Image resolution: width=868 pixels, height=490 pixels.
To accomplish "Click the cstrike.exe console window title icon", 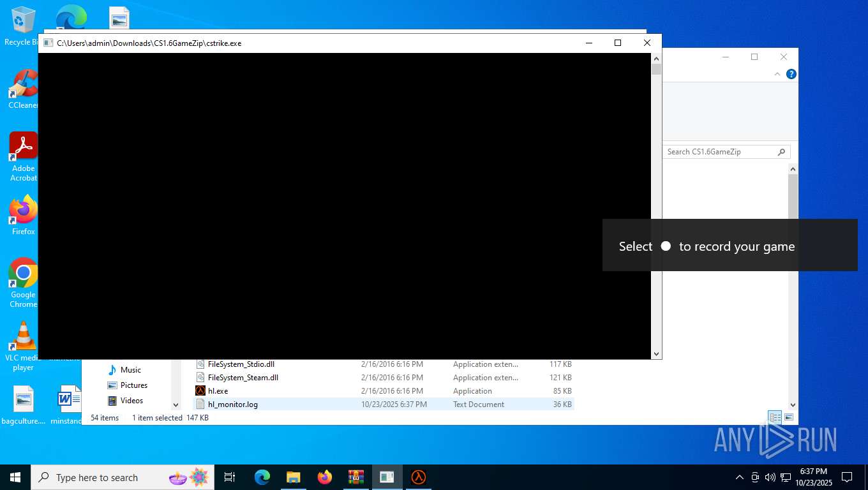I will (48, 43).
